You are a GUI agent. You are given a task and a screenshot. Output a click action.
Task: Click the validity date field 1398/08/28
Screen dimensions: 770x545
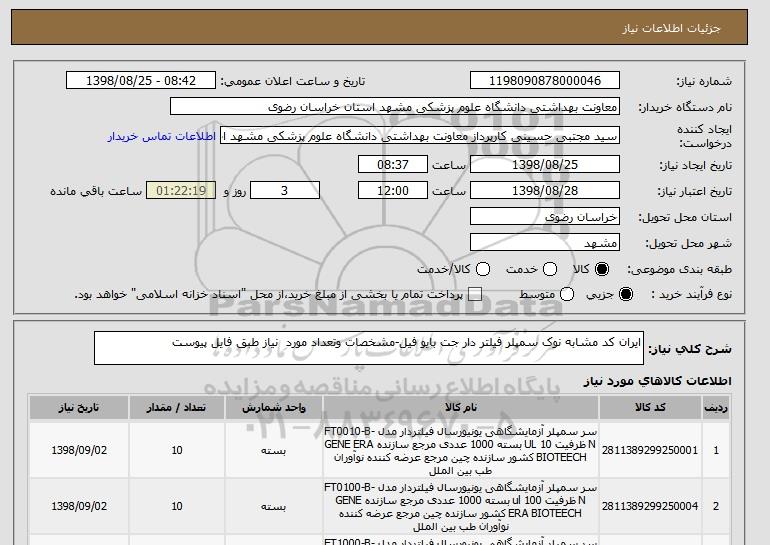coord(545,191)
